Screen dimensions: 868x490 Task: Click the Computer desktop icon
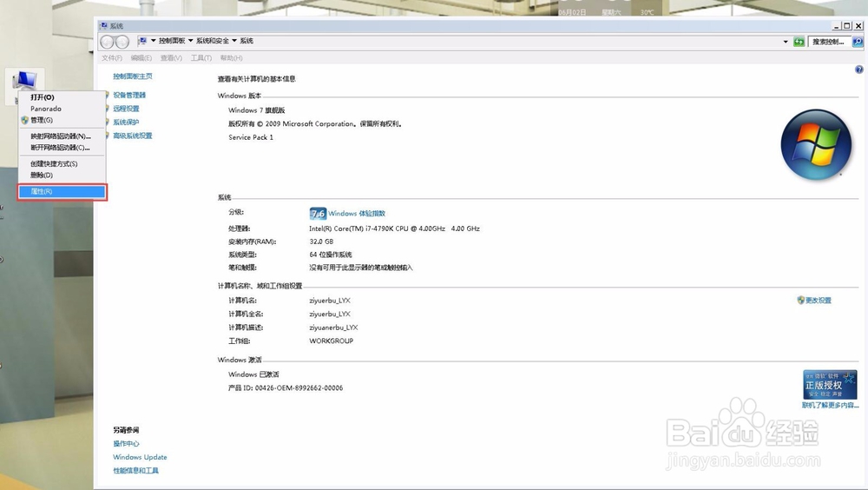click(x=24, y=82)
